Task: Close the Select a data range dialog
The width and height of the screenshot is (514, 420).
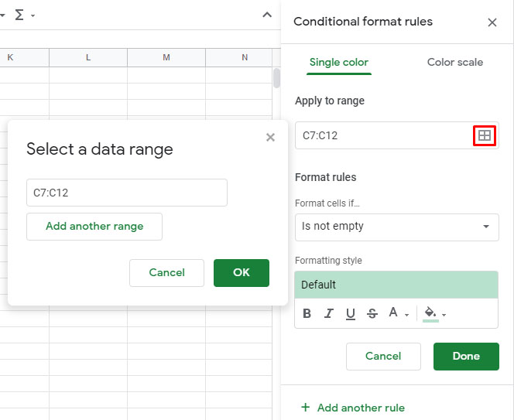Action: coord(270,138)
